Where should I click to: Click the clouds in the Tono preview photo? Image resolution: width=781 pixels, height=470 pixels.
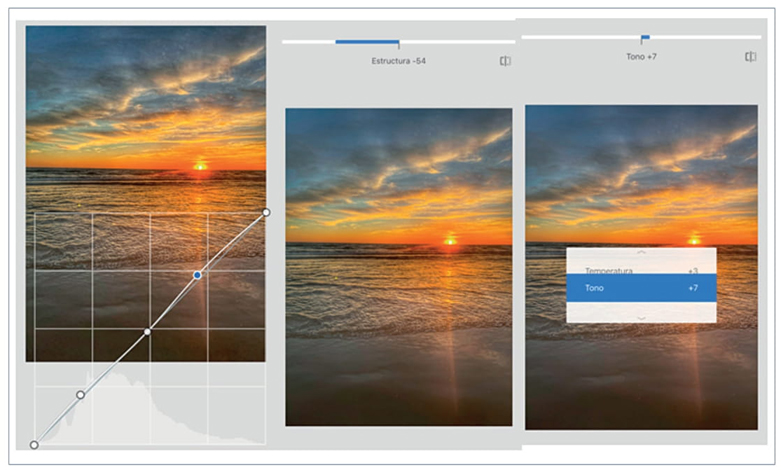tap(640, 160)
